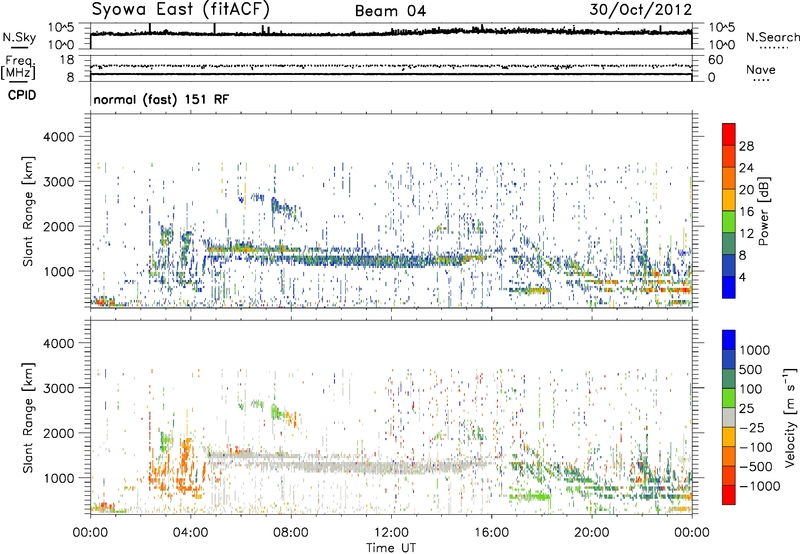Click the 'normal (fast) 151 RF' mode text
Viewport: 800px width, 554px height.
point(161,99)
